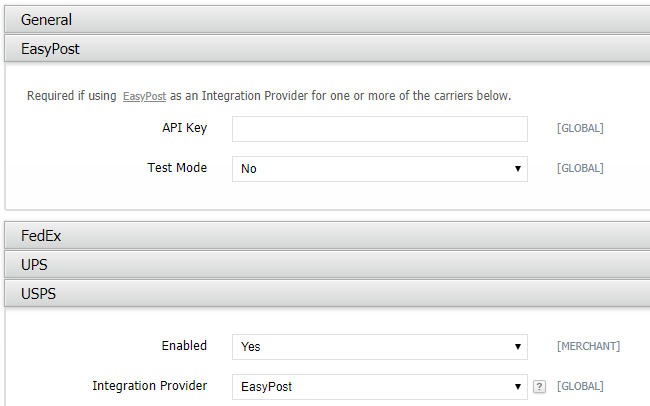Open the USPS Enabled dropdown

tap(379, 346)
